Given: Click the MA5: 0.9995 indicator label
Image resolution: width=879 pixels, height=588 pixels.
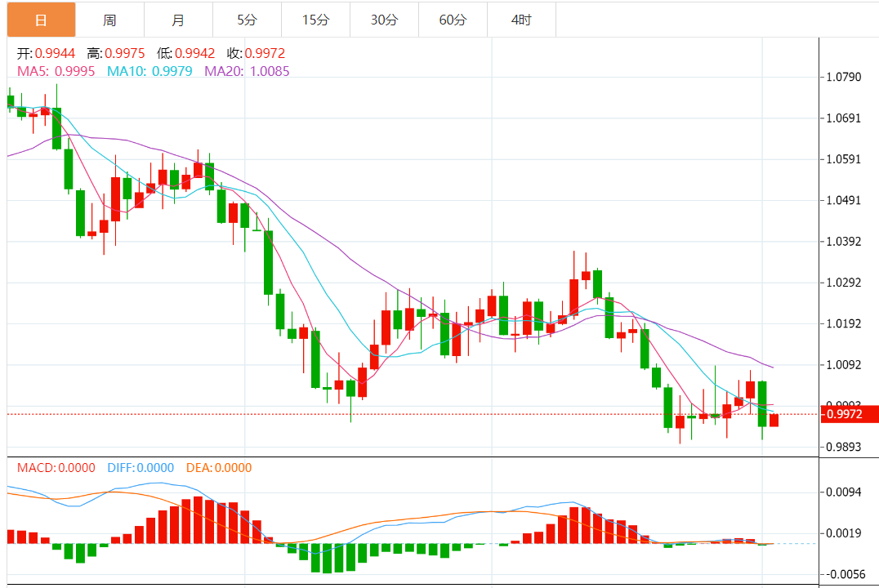Looking at the screenshot, I should click(x=56, y=71).
